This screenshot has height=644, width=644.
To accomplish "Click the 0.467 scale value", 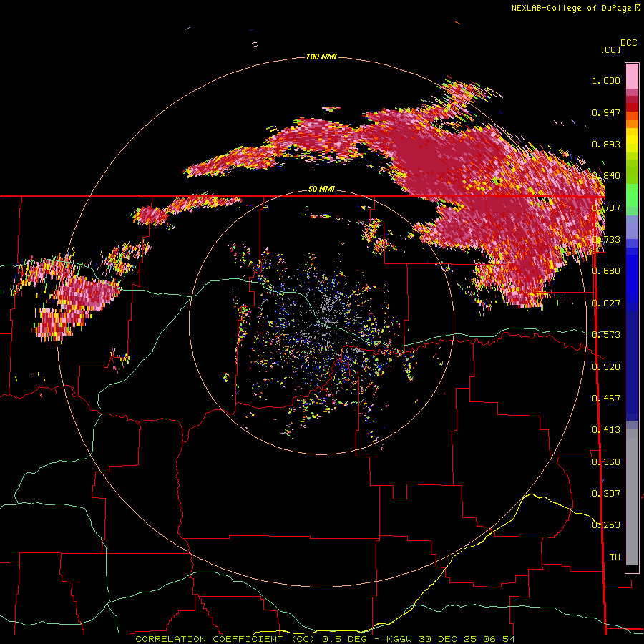I will (x=606, y=399).
